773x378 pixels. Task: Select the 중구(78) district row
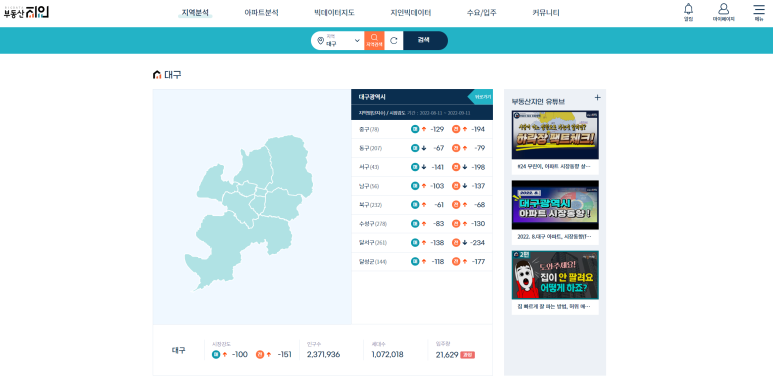422,129
